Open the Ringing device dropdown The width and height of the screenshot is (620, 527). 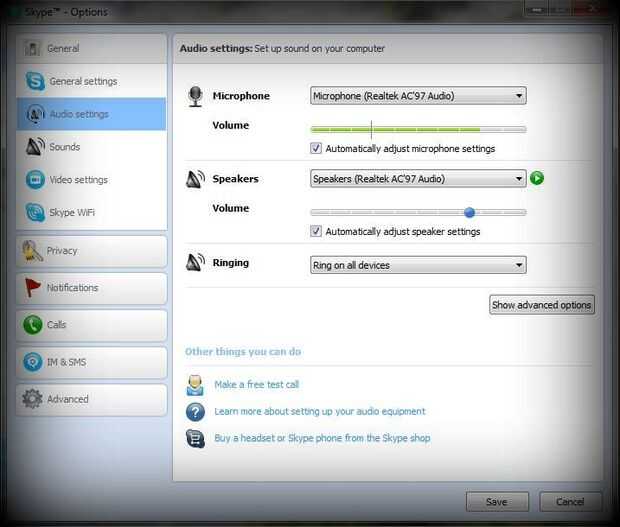coord(418,265)
